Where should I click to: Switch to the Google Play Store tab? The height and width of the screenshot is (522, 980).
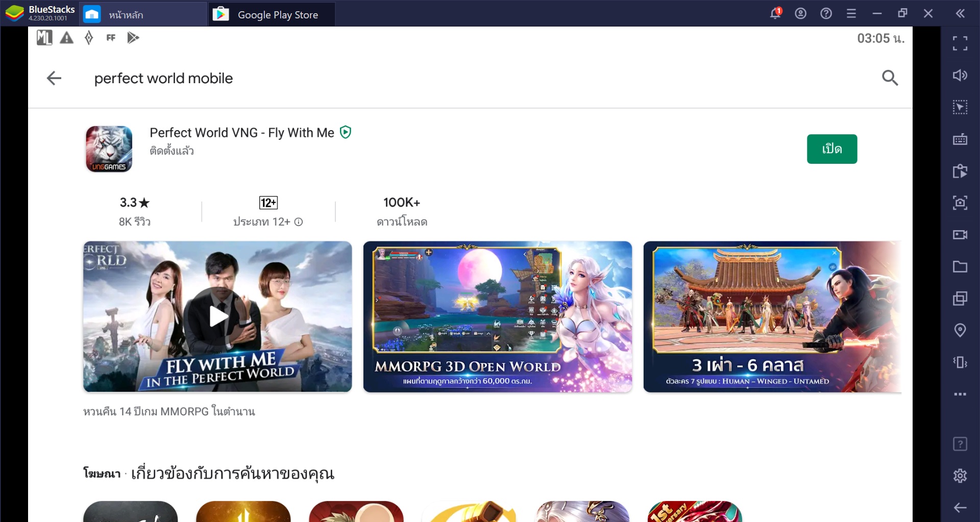coord(272,14)
